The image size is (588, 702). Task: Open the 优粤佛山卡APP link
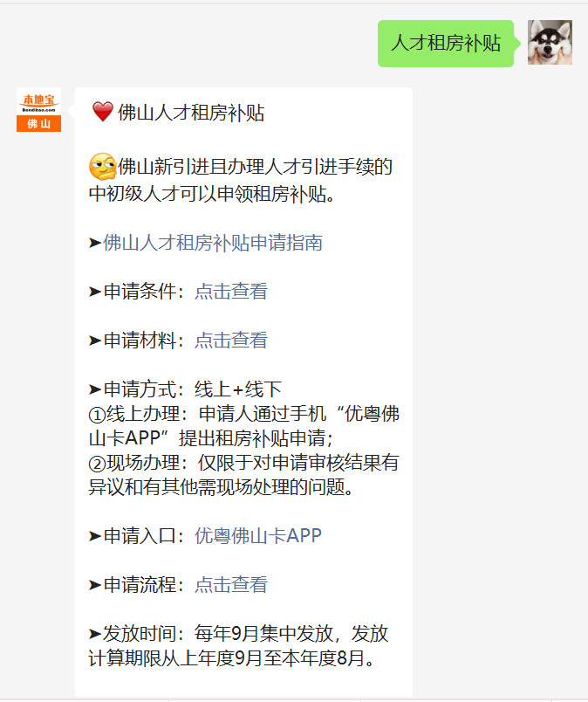pyautogui.click(x=258, y=535)
